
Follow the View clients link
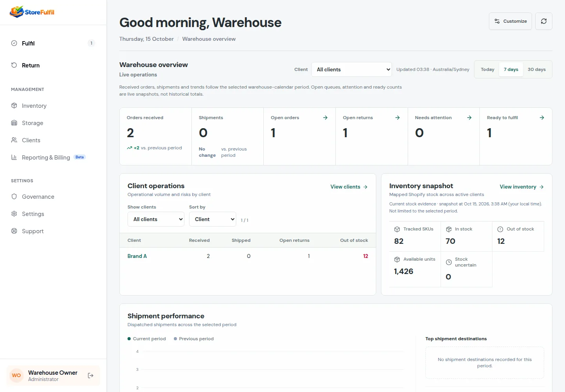tap(349, 187)
